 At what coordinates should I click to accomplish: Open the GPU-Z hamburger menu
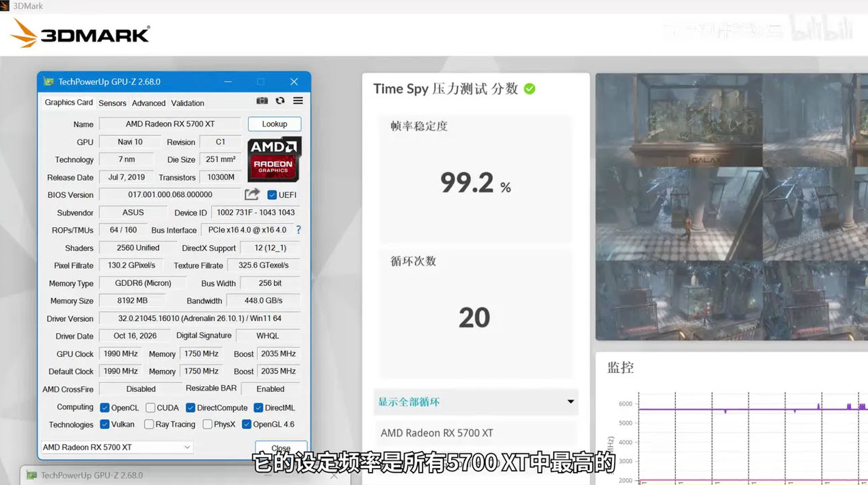298,101
